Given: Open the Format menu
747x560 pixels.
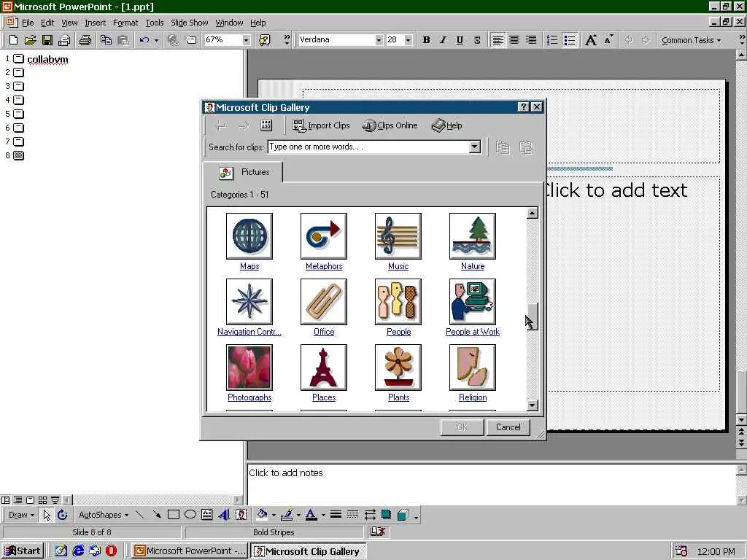Looking at the screenshot, I should 125,23.
